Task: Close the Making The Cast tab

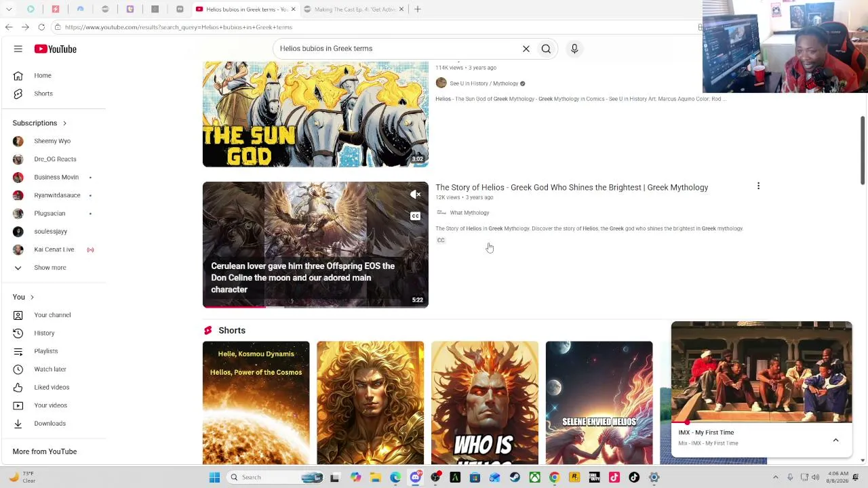Action: pos(401,9)
